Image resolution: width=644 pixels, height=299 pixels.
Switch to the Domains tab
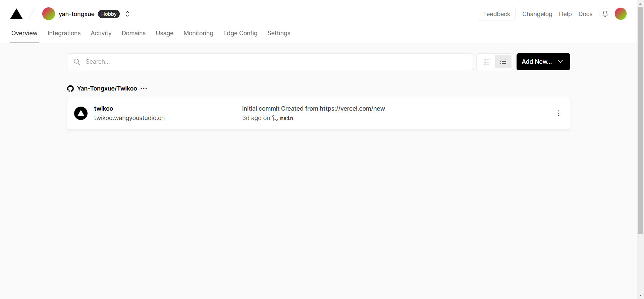(133, 33)
